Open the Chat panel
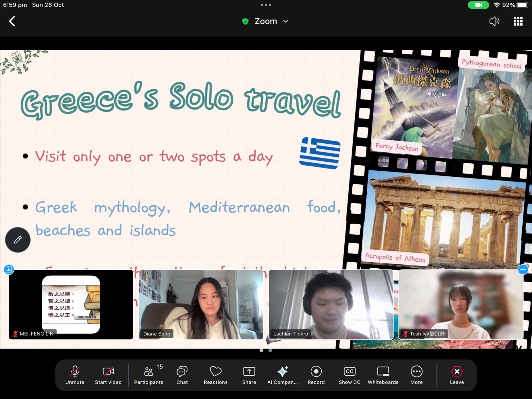The height and width of the screenshot is (399, 532). tap(182, 375)
